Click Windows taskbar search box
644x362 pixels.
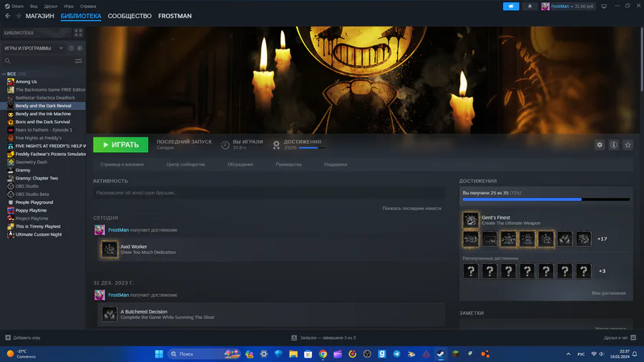[x=205, y=354]
